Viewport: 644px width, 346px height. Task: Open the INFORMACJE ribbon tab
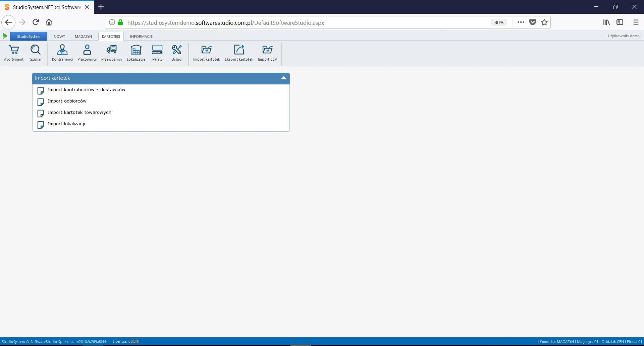pos(141,36)
